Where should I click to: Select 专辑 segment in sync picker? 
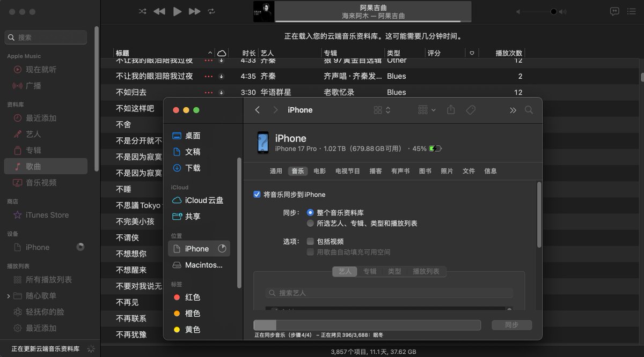click(x=370, y=271)
